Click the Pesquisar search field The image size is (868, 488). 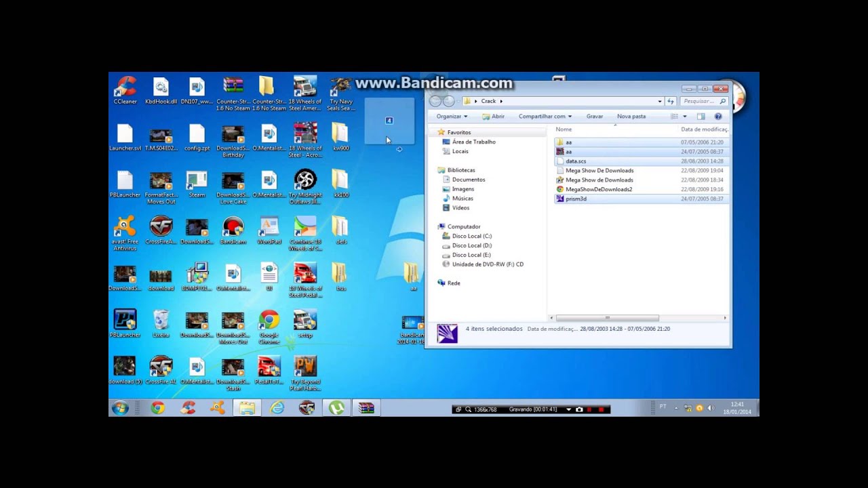(704, 101)
